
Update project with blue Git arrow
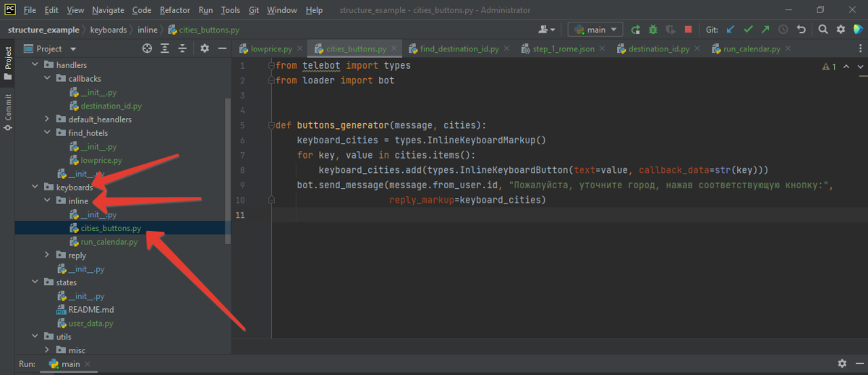(731, 30)
